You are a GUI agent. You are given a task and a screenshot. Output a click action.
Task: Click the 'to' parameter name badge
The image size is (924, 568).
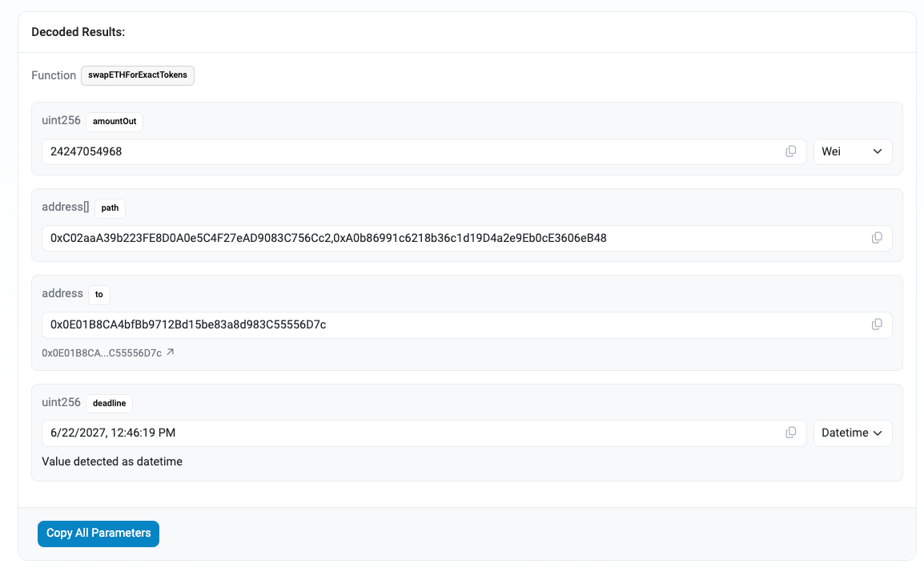coord(99,294)
